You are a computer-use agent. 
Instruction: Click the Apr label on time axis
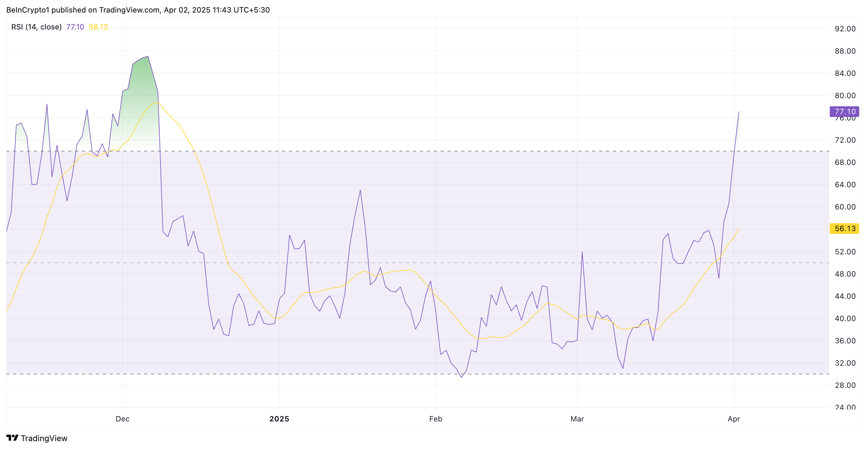734,419
